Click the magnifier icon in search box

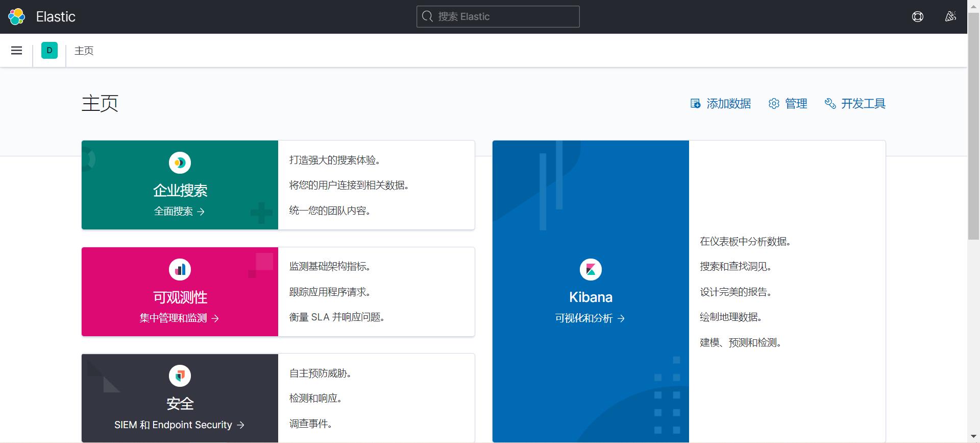[428, 16]
